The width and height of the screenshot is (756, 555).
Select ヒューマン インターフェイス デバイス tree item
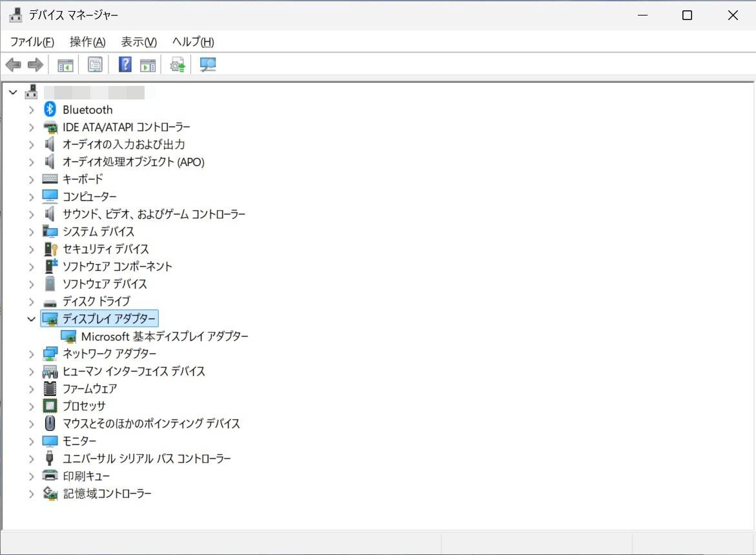134,371
